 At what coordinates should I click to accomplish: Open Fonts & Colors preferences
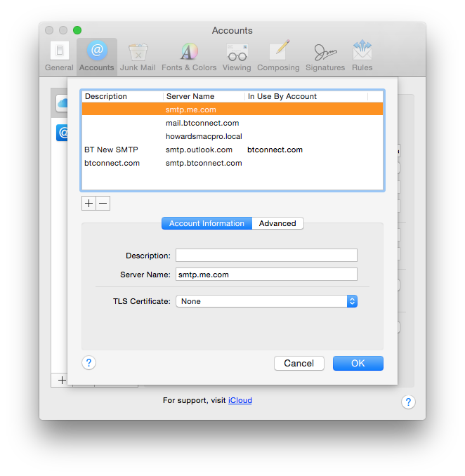point(189,56)
